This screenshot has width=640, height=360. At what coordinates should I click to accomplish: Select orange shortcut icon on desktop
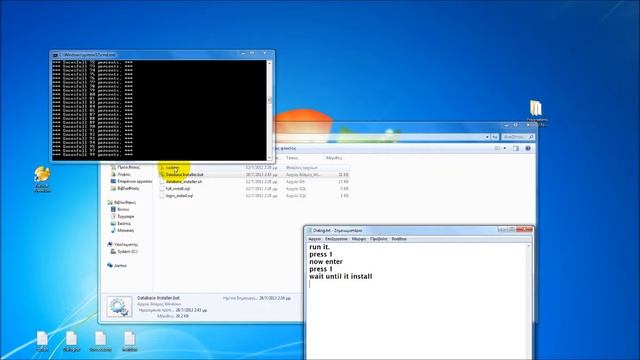tap(42, 179)
